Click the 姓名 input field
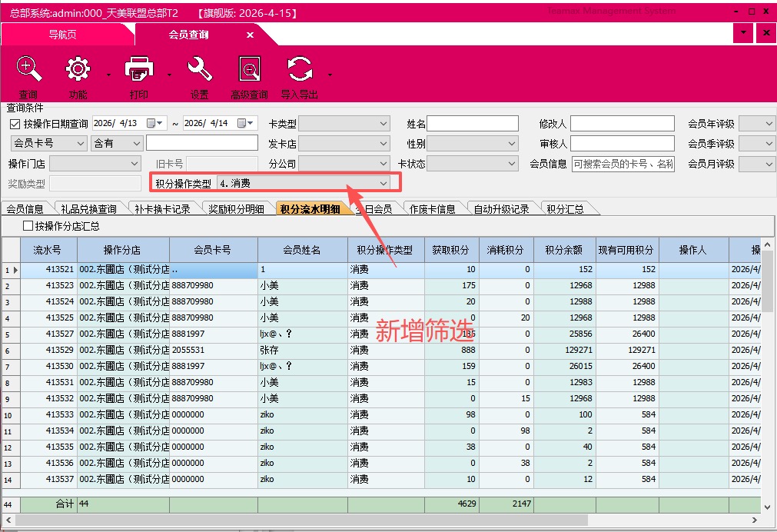The height and width of the screenshot is (532, 777). [473, 124]
